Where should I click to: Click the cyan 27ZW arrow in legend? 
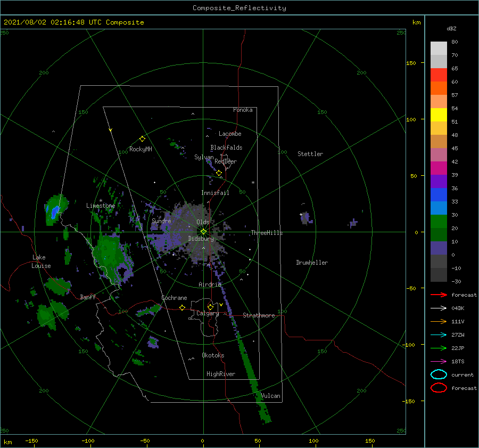coord(439,335)
